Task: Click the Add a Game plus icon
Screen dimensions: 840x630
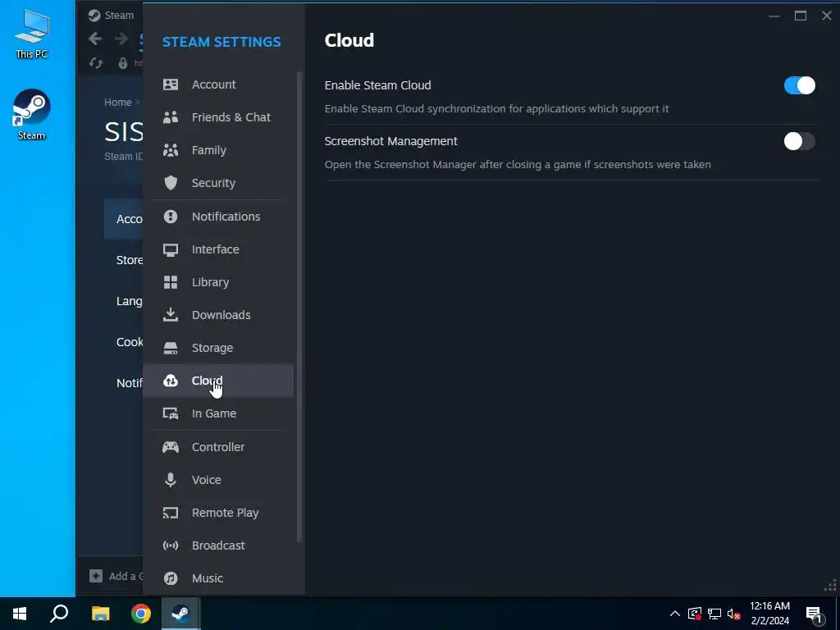Action: tap(96, 577)
